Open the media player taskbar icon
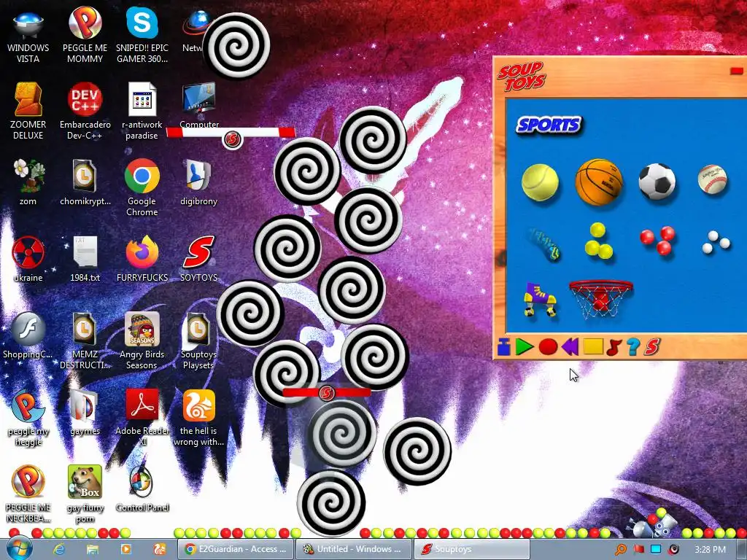This screenshot has width=747, height=560. [x=126, y=550]
